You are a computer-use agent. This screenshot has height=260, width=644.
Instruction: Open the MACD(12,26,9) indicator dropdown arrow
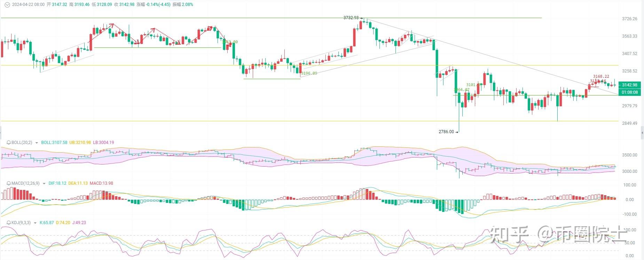point(44,183)
